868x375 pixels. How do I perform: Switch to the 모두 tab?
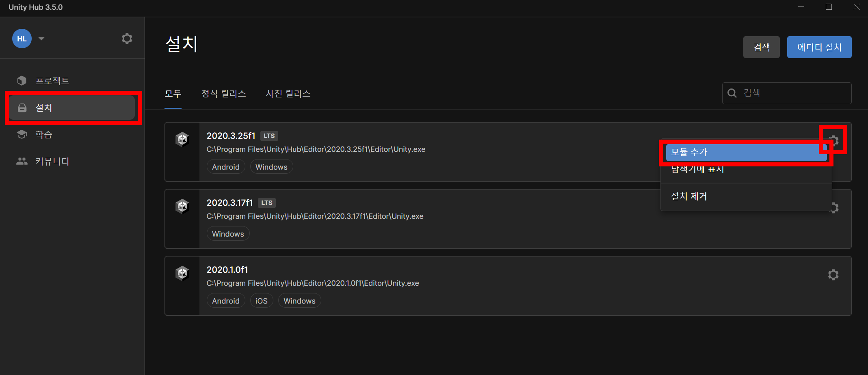(173, 94)
